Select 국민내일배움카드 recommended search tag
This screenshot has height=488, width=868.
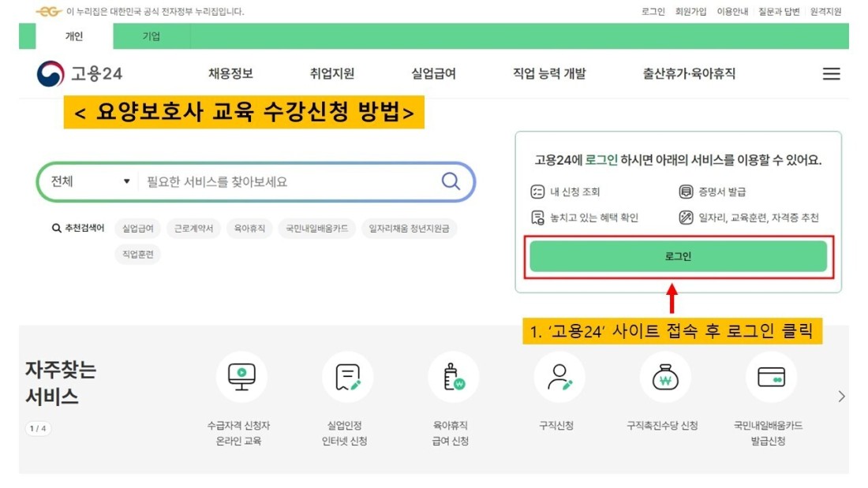(317, 229)
